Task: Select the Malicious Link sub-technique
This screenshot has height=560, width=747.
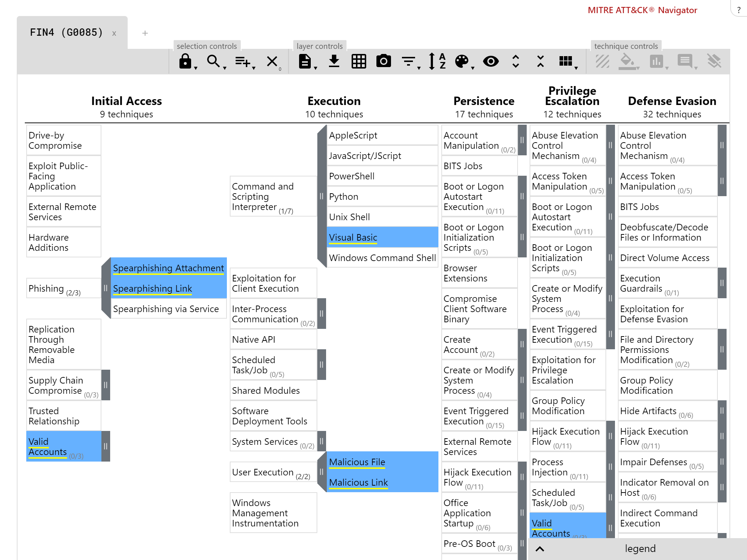Action: tap(383, 482)
